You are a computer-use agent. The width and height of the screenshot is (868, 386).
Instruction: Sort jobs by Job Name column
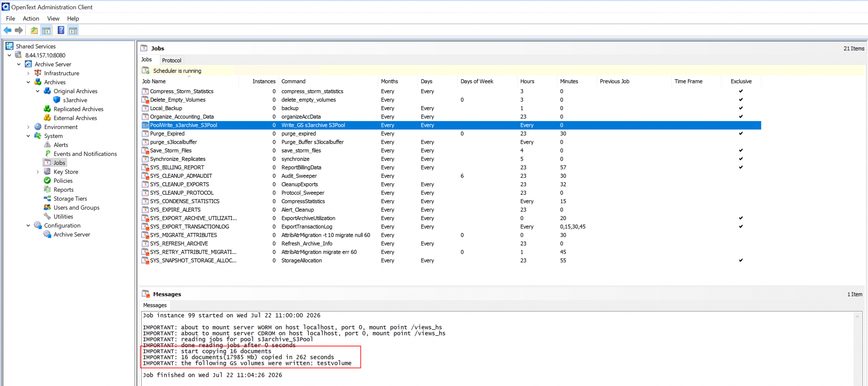click(x=189, y=81)
